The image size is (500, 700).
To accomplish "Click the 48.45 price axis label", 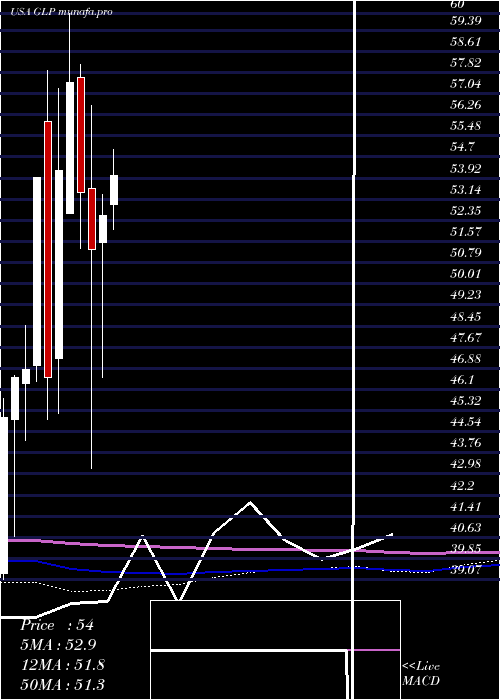I will pyautogui.click(x=466, y=317).
